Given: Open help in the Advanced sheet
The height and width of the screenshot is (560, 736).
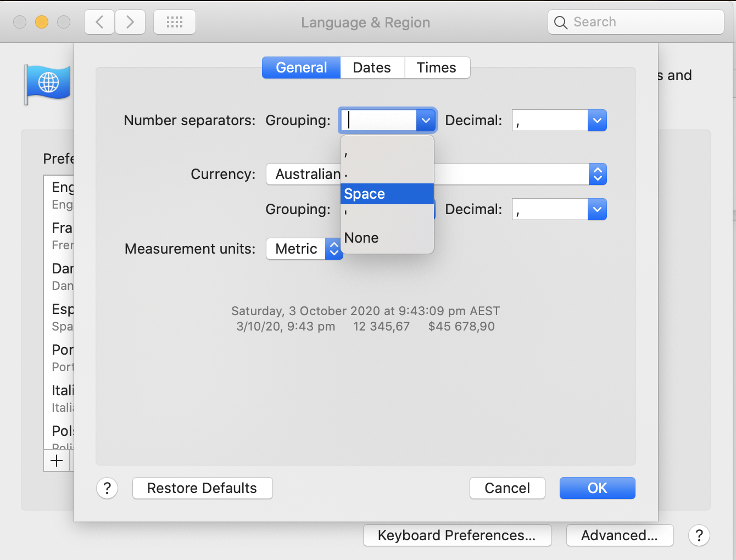Looking at the screenshot, I should click(107, 488).
